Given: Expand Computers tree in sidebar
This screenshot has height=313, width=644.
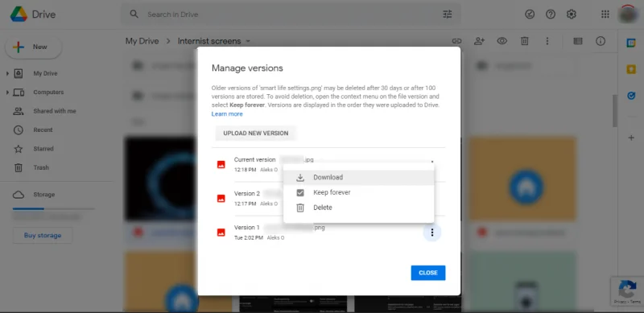Looking at the screenshot, I should click(7, 93).
